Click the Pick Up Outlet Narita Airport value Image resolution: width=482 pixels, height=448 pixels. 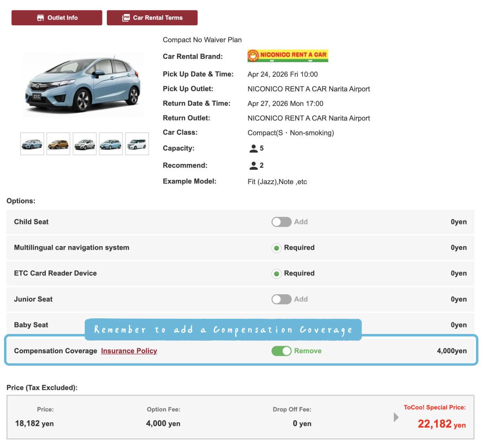pos(308,89)
